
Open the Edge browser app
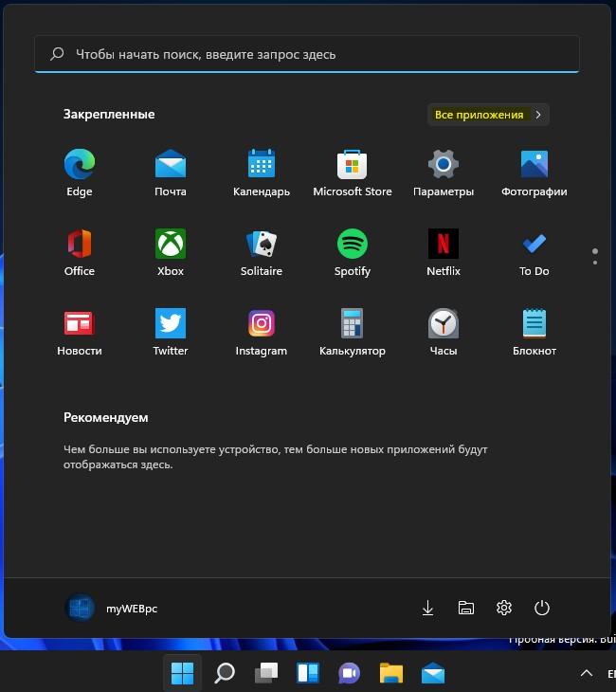80,173
